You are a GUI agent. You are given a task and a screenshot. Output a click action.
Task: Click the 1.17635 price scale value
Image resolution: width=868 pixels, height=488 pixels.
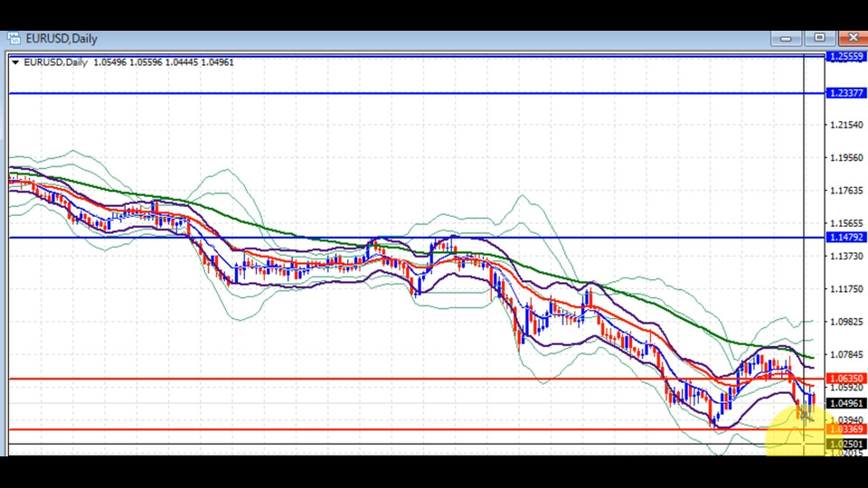click(846, 191)
